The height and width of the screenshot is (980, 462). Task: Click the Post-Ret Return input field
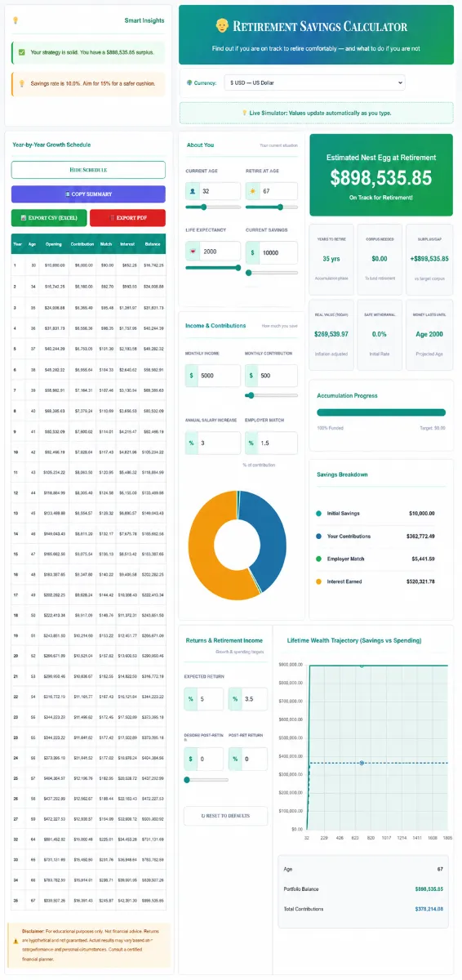(x=255, y=759)
